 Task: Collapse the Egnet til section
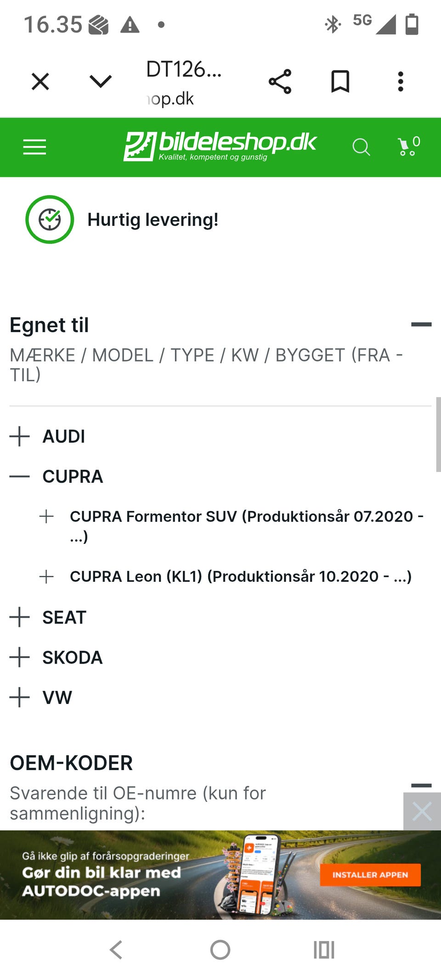pos(421,325)
